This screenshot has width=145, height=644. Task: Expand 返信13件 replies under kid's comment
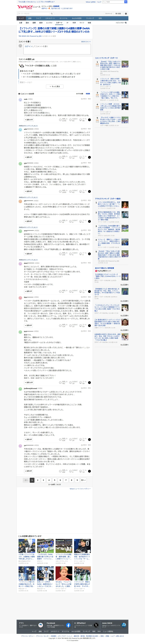(29, 382)
